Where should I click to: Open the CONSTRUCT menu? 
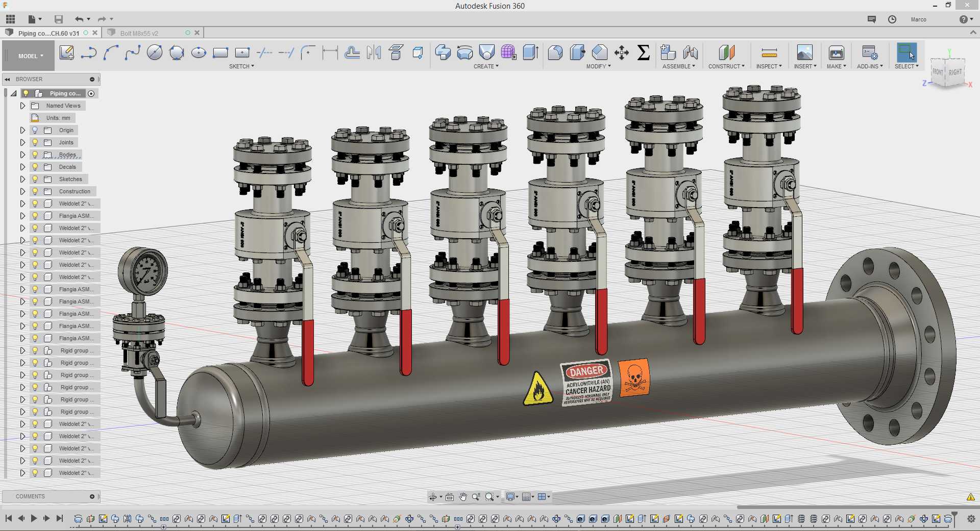pyautogui.click(x=726, y=66)
